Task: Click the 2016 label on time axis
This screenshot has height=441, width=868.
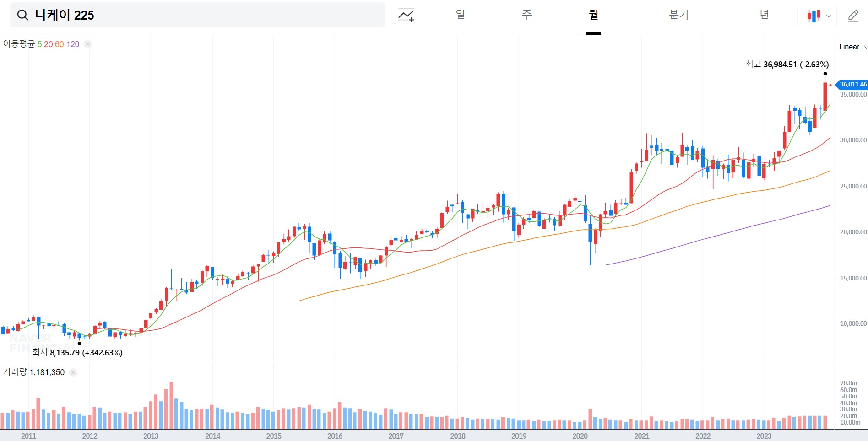Action: coord(335,436)
